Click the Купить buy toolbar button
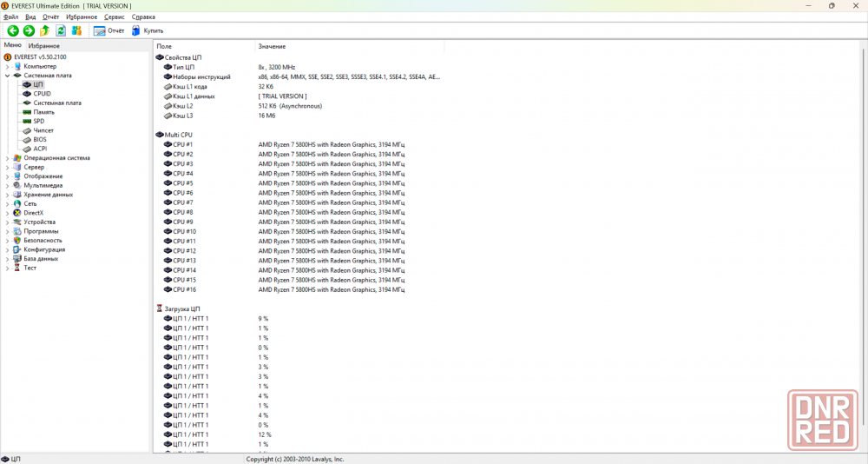The image size is (868, 464). tap(148, 31)
